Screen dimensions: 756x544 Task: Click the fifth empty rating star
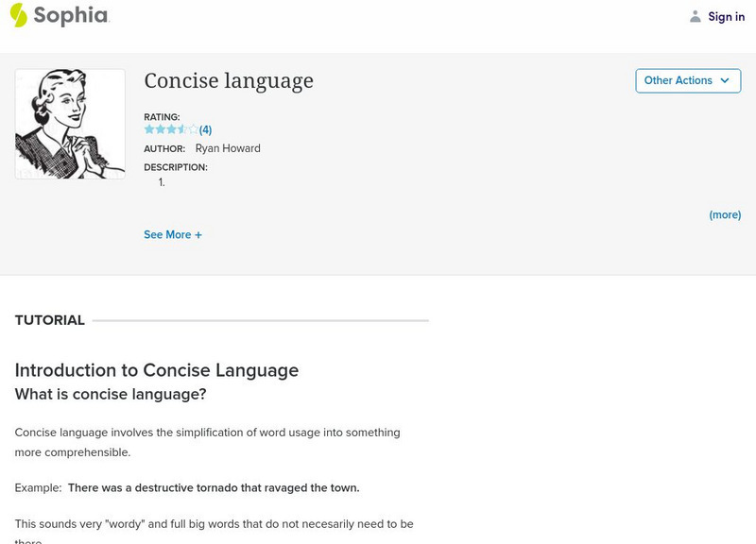pyautogui.click(x=193, y=129)
